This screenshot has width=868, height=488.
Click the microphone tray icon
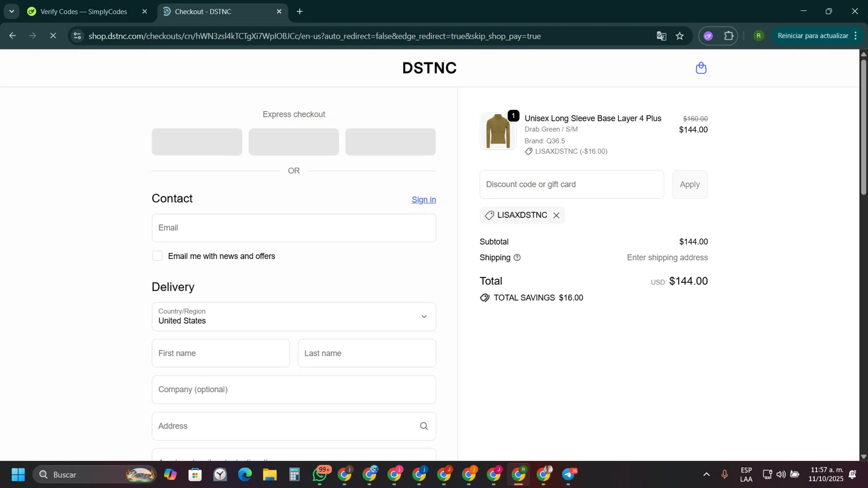(x=724, y=475)
